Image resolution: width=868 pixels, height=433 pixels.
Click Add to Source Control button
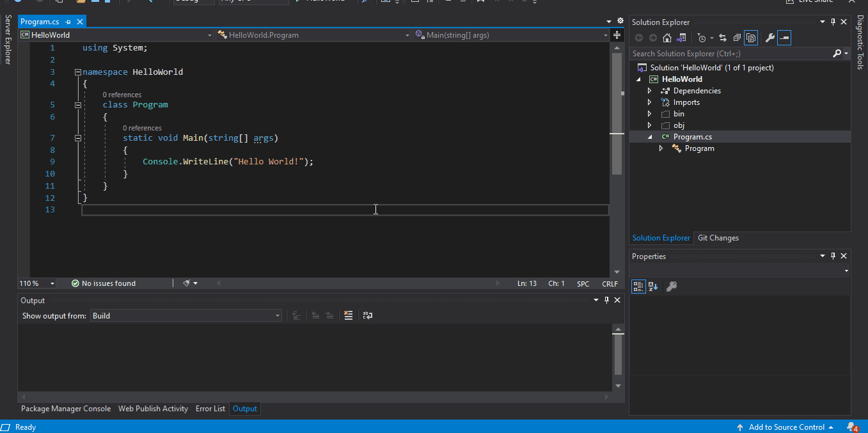pos(785,427)
